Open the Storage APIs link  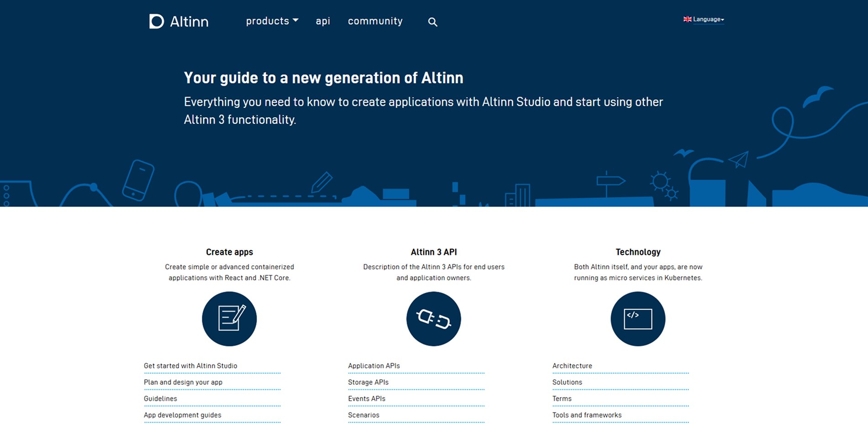[x=368, y=382]
